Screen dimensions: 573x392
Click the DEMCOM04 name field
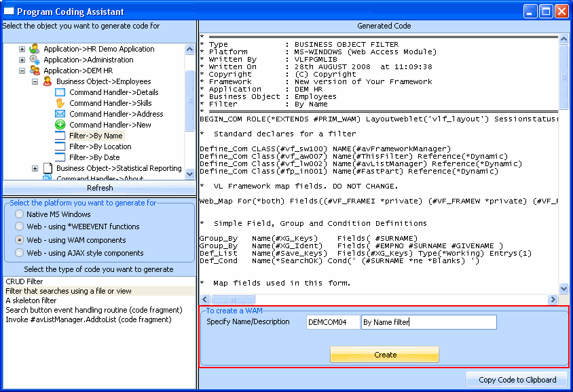333,322
